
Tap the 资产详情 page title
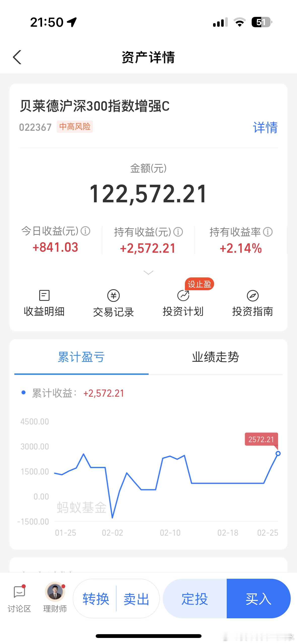[148, 57]
